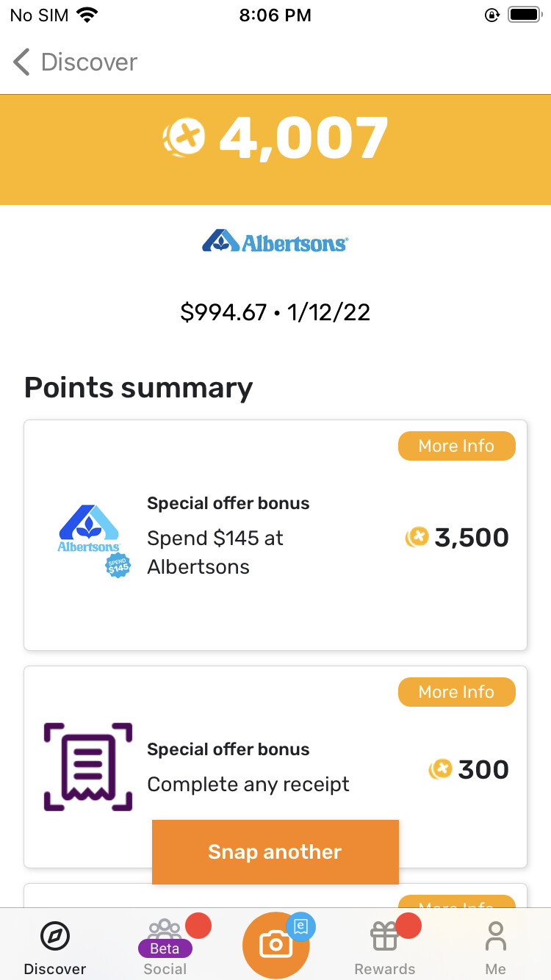Image resolution: width=551 pixels, height=980 pixels.
Task: Open the Spend $145 at Albertsons card
Action: [x=275, y=536]
